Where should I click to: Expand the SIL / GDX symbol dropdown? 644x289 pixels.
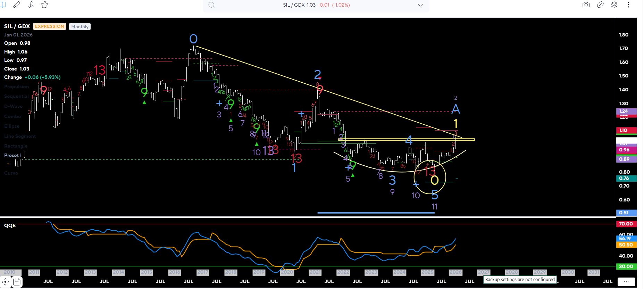[420, 5]
